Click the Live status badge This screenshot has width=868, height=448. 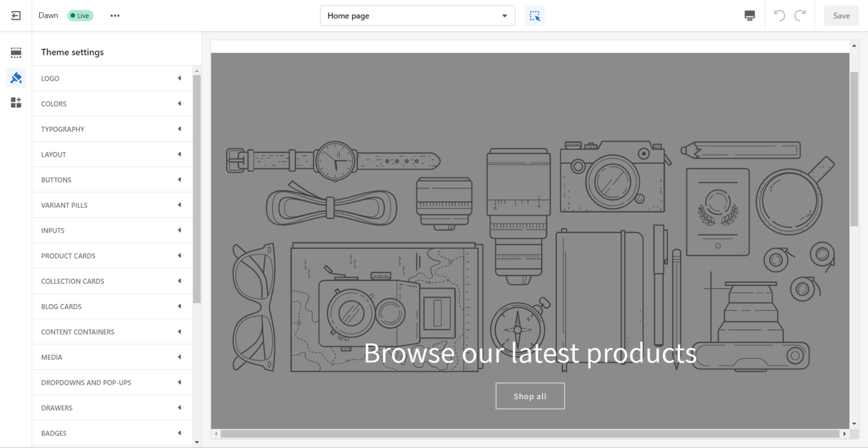(x=80, y=15)
